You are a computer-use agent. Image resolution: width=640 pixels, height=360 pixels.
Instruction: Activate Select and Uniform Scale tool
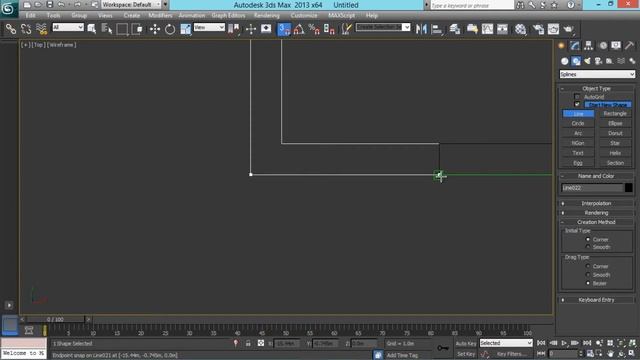[x=185, y=29]
